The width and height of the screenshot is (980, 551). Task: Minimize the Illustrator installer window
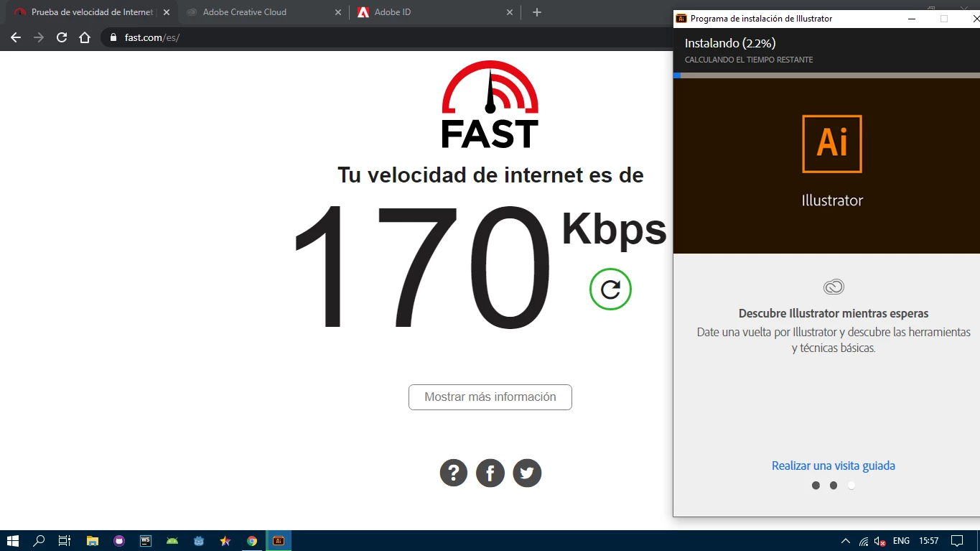(x=912, y=19)
